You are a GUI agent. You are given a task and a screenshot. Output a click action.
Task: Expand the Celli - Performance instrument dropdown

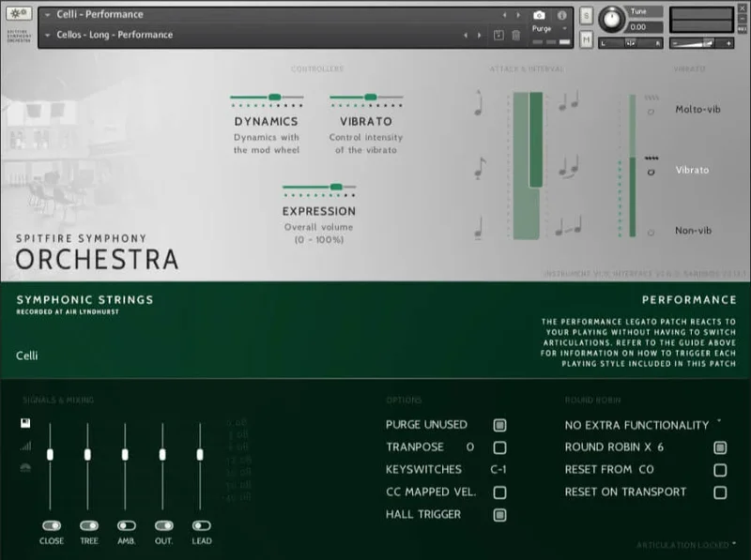point(48,15)
